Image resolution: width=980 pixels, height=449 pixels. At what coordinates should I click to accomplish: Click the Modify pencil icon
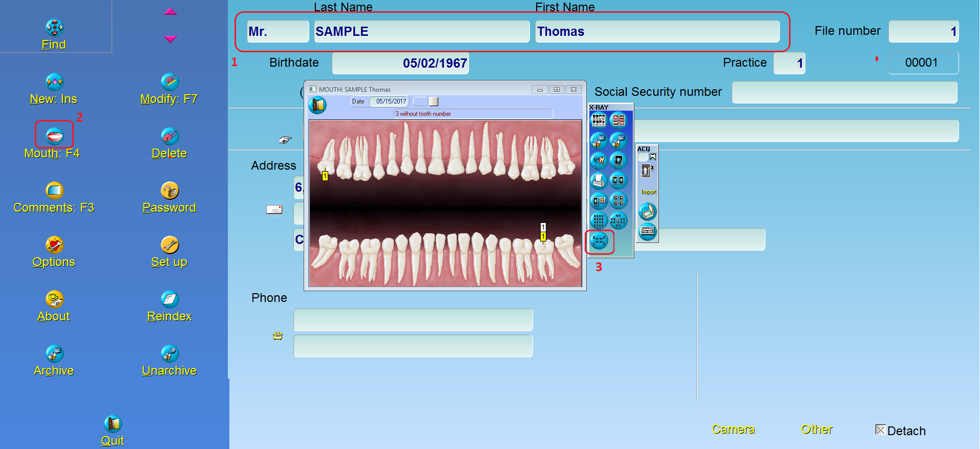coord(169,81)
